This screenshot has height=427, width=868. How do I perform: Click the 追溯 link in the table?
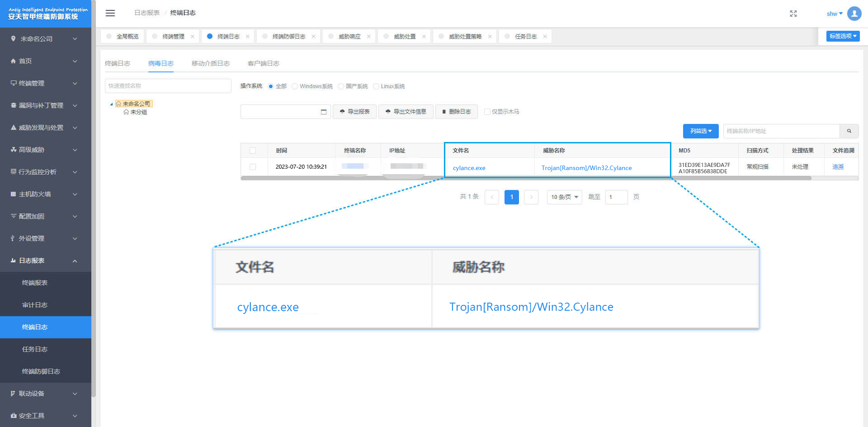[838, 167]
